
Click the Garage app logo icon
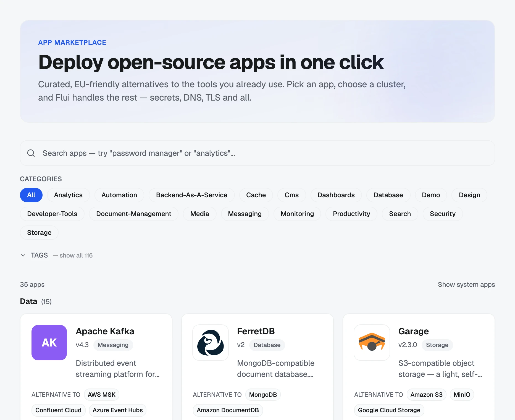[372, 343]
